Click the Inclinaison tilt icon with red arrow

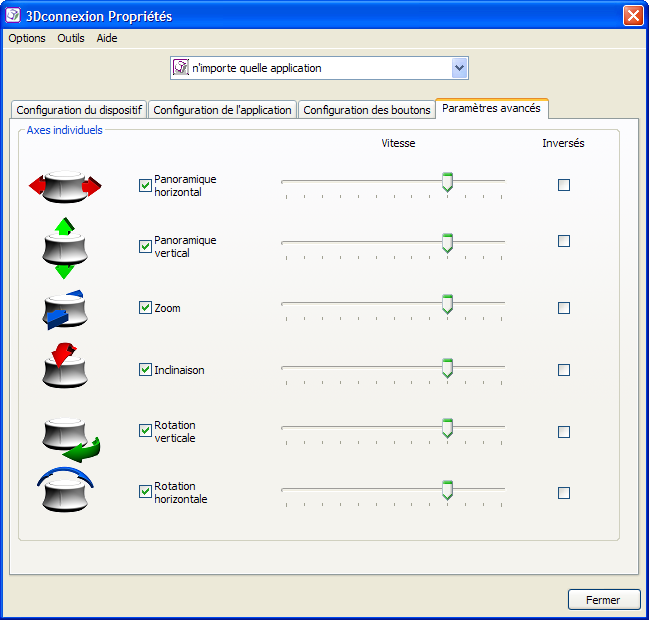(65, 367)
